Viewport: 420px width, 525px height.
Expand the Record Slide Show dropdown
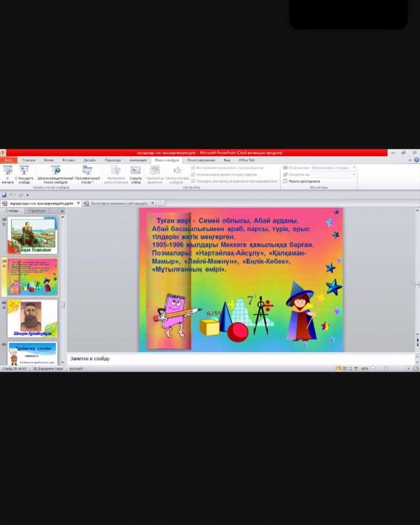176,174
